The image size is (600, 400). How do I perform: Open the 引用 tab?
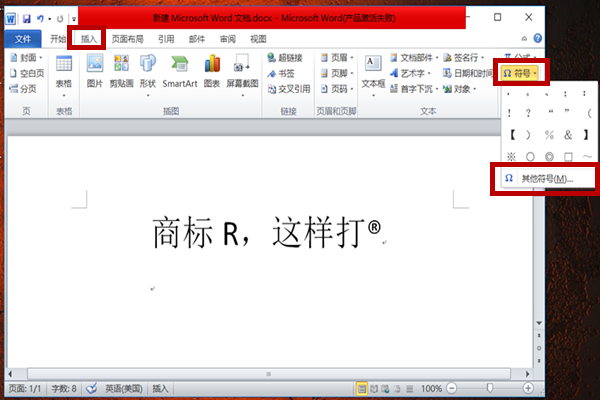(166, 39)
